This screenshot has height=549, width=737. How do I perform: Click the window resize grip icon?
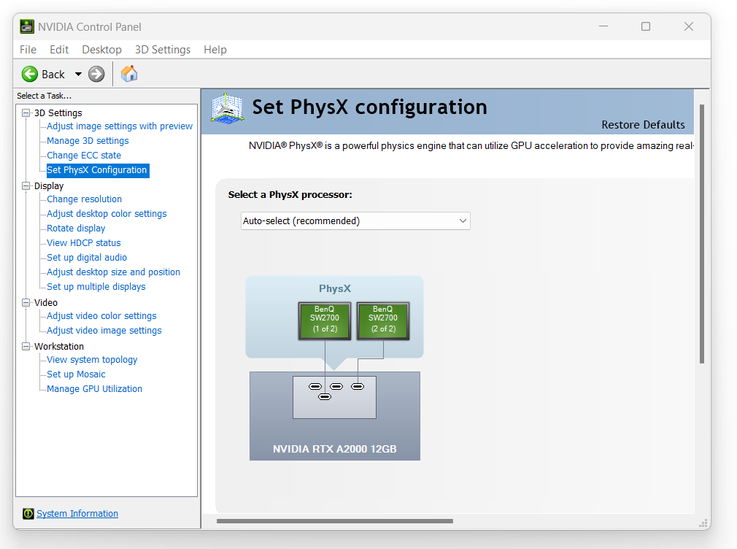[704, 523]
